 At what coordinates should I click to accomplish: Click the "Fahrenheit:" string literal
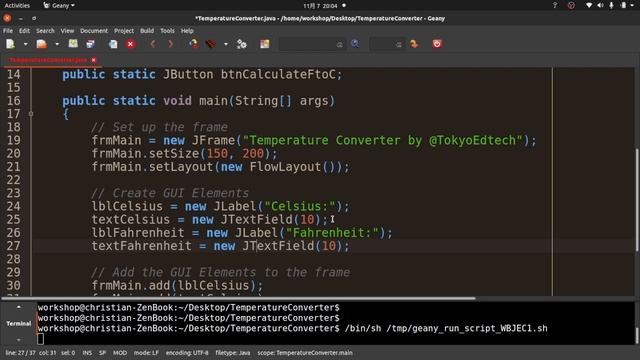pyautogui.click(x=333, y=233)
